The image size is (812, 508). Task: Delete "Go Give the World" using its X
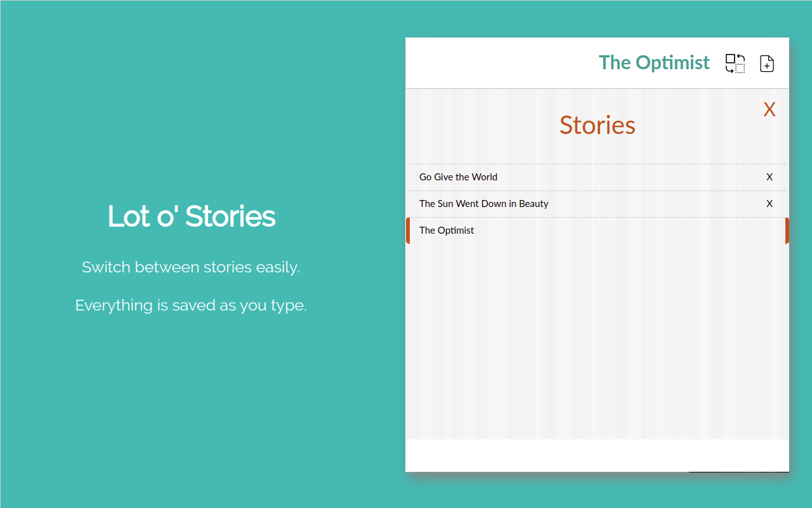pyautogui.click(x=769, y=177)
